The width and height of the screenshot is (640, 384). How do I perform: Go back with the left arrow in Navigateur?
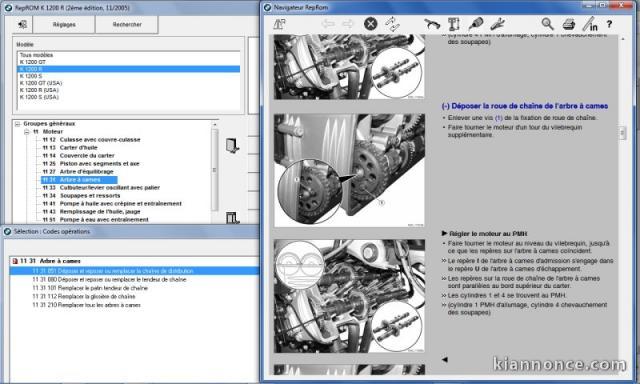[x=328, y=24]
